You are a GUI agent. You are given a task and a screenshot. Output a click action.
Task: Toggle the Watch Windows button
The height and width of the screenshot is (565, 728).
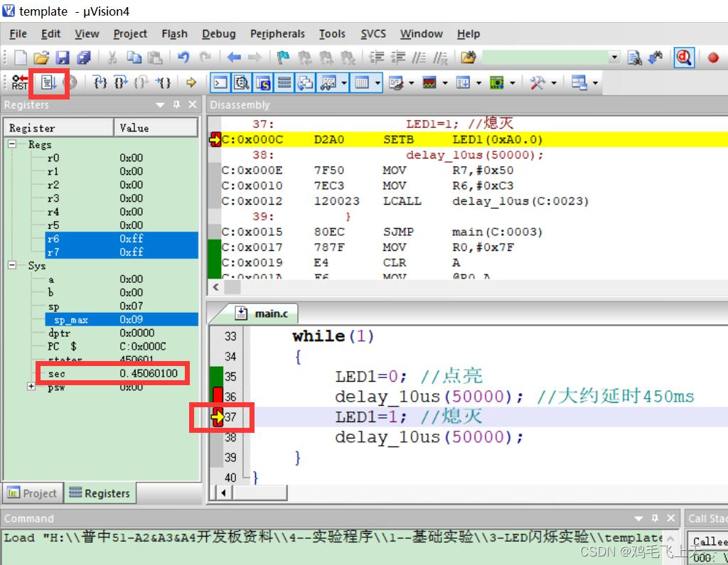point(328,82)
